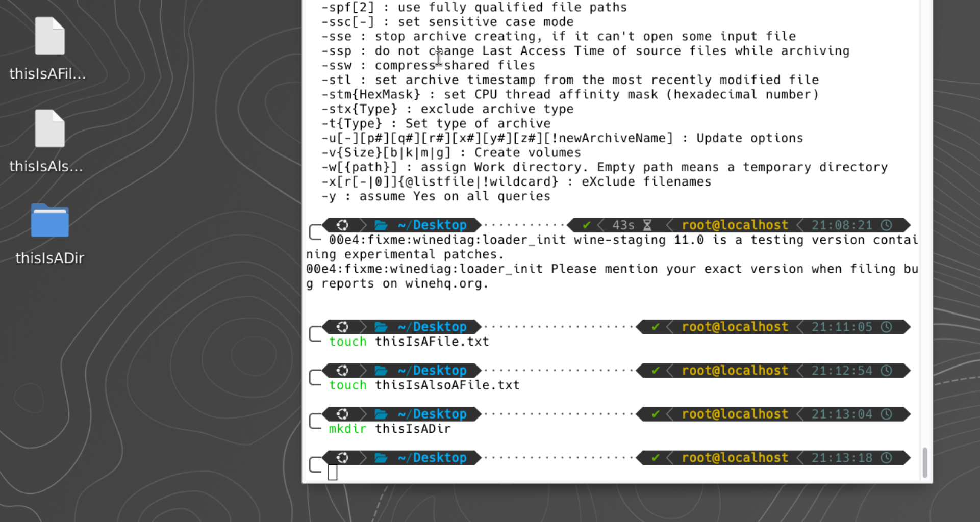
Task: Click the terminal's vertical scrollbar thumb
Action: 924,462
